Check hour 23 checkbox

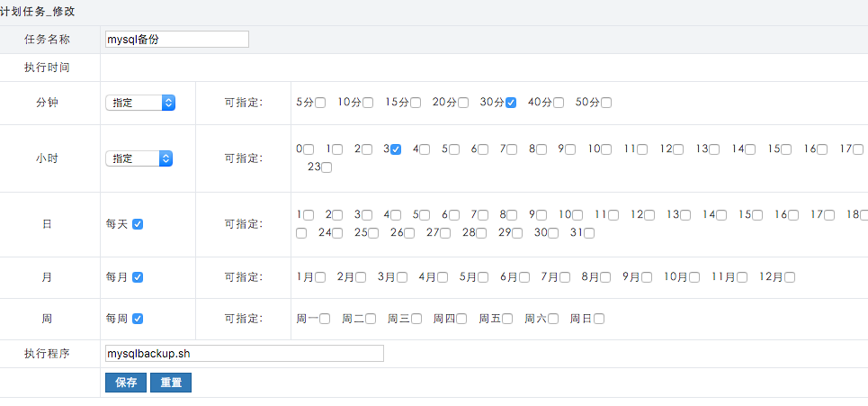(327, 167)
